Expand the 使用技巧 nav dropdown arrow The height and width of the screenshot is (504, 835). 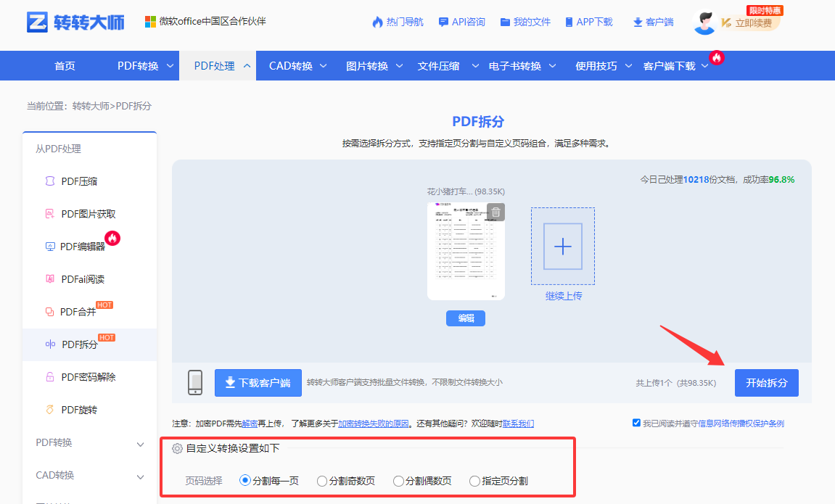pos(628,66)
